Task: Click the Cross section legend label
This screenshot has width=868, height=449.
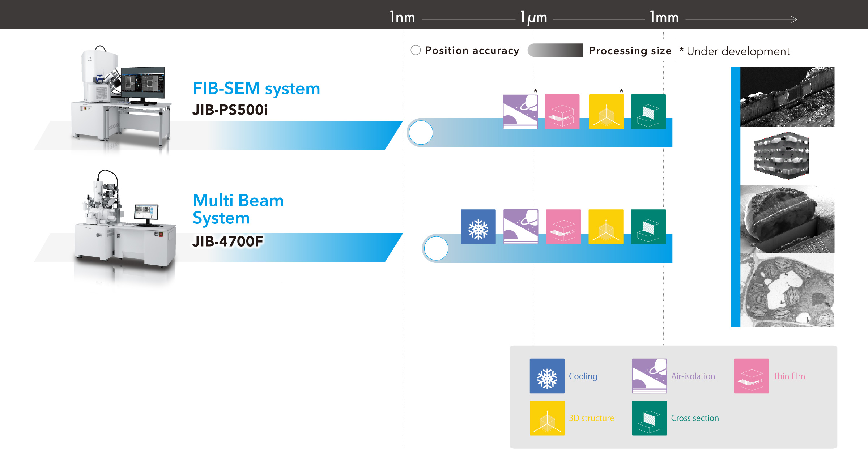Action: click(695, 418)
